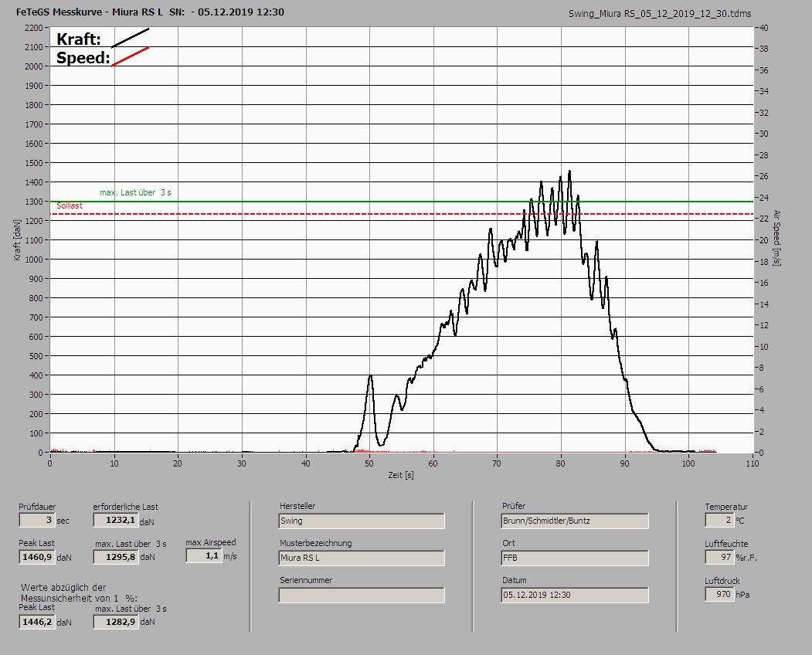The image size is (812, 655).
Task: Click the max Airspeed field 1,1
Action: coord(203,555)
